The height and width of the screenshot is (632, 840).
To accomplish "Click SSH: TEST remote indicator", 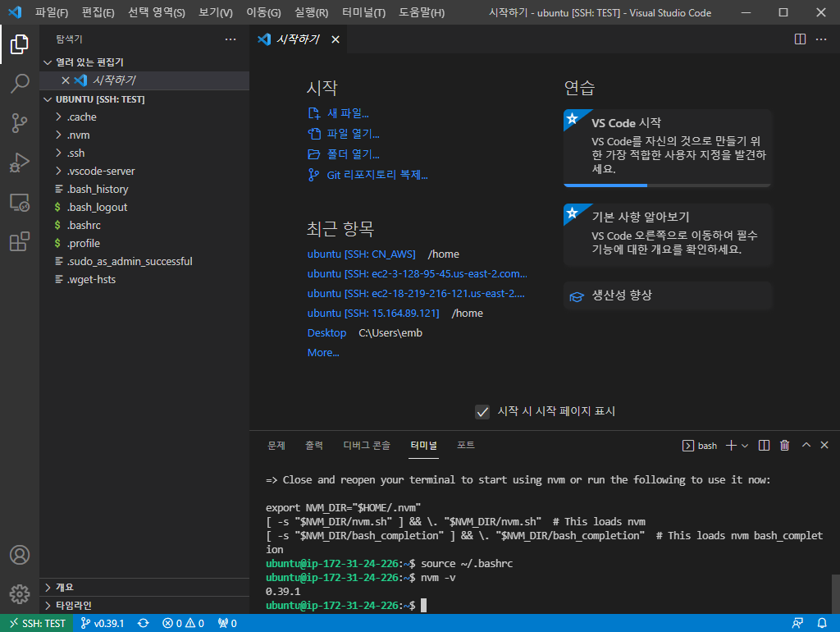I will pyautogui.click(x=36, y=624).
